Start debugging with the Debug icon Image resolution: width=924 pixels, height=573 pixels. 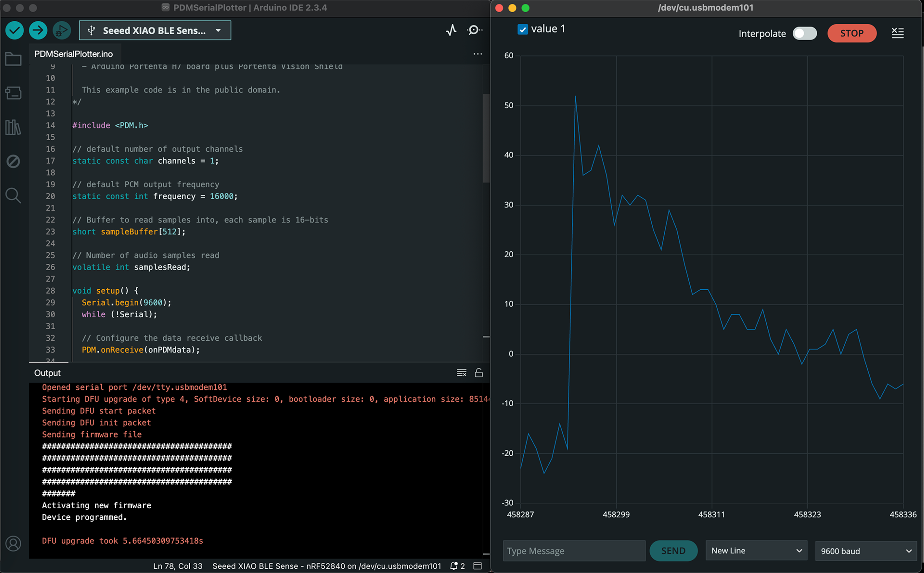pyautogui.click(x=61, y=30)
